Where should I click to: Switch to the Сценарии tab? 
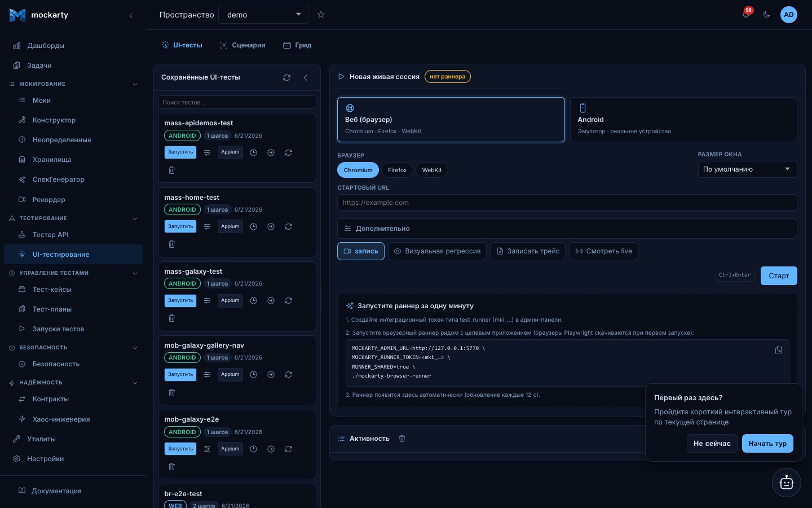(242, 45)
